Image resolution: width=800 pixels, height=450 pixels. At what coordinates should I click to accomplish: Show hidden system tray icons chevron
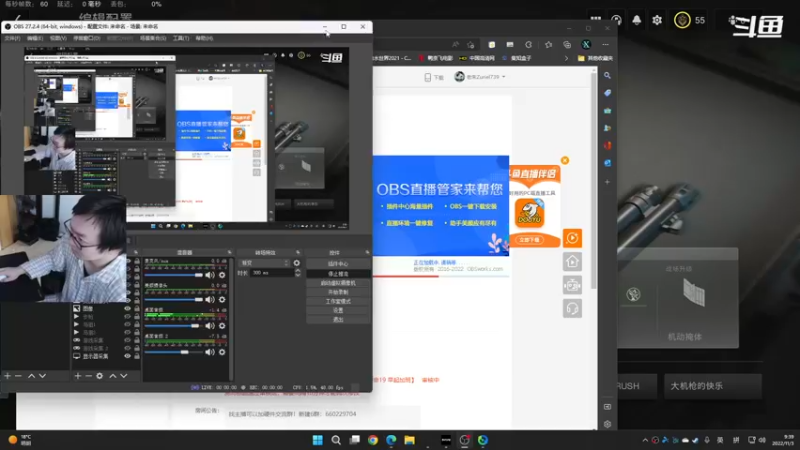(645, 440)
